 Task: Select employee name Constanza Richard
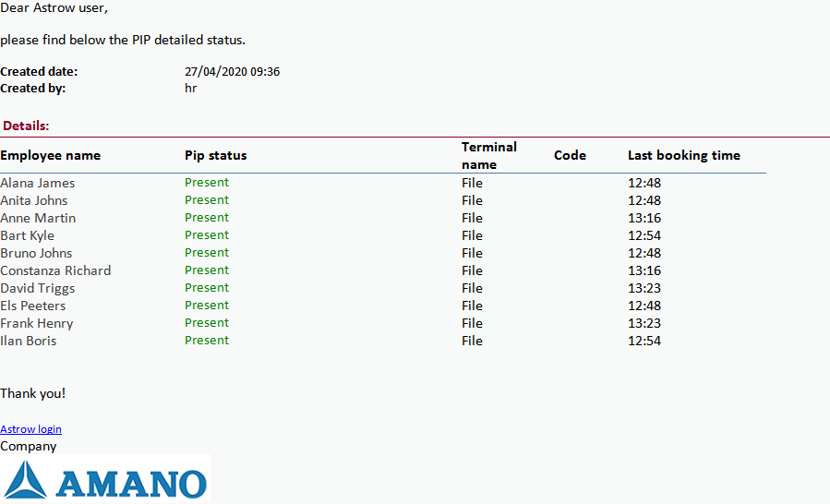point(55,270)
